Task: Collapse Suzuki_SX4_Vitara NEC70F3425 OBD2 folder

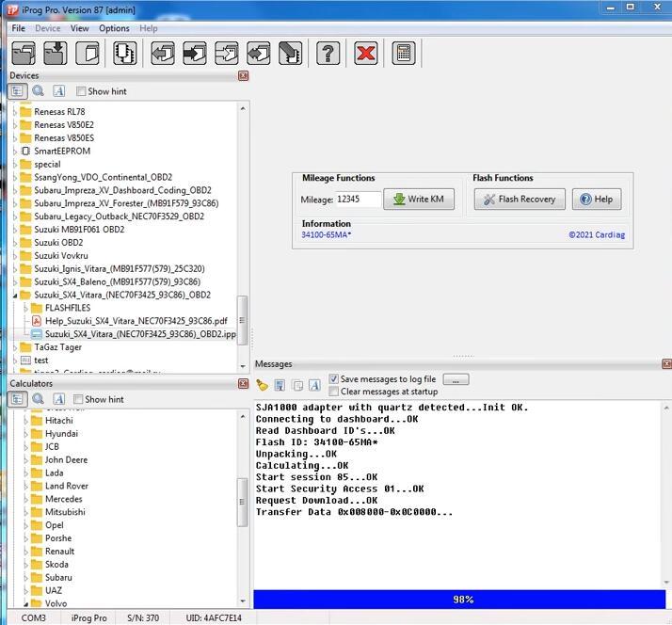Action: [15, 296]
